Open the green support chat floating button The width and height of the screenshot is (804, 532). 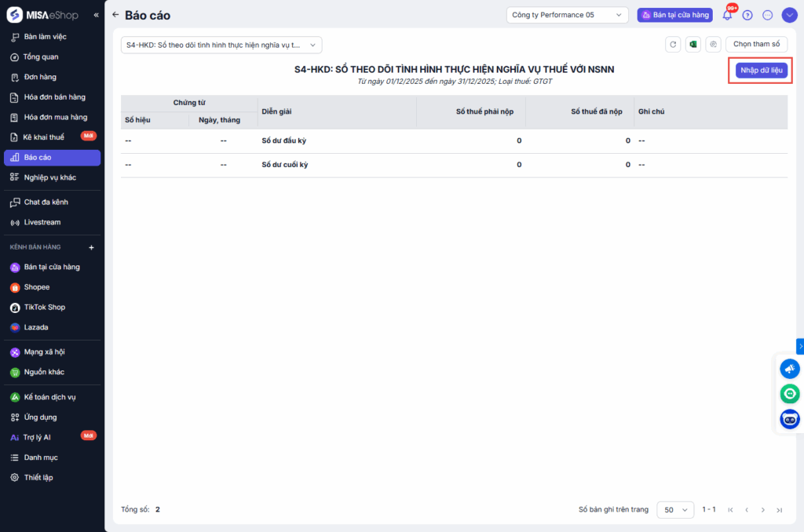pyautogui.click(x=790, y=394)
